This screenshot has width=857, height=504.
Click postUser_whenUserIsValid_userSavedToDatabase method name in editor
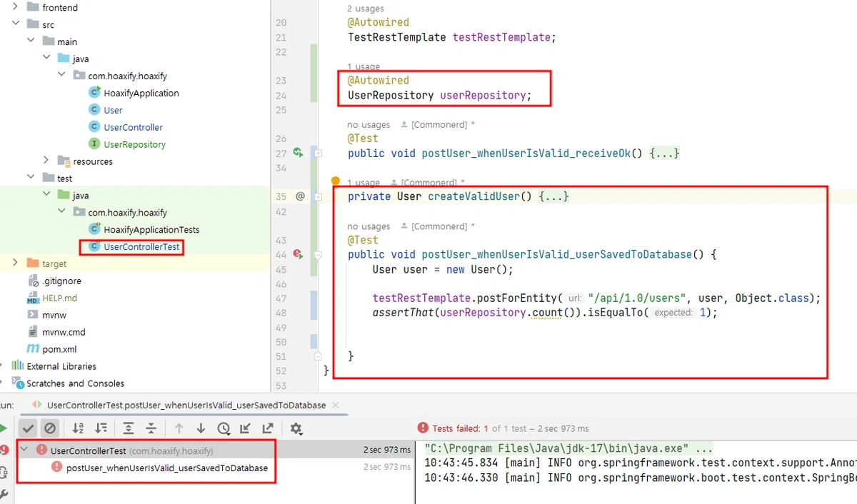pos(557,254)
